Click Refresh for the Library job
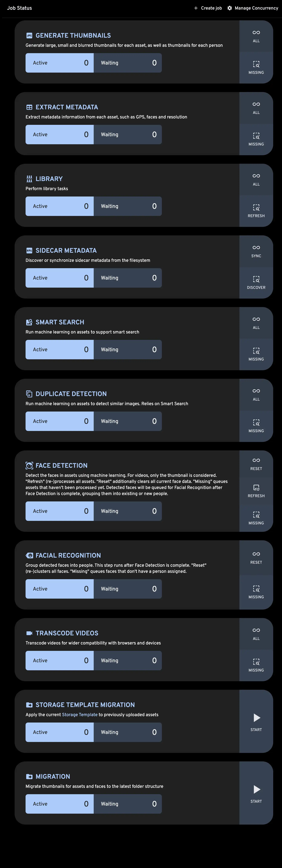The width and height of the screenshot is (282, 868). click(x=256, y=211)
